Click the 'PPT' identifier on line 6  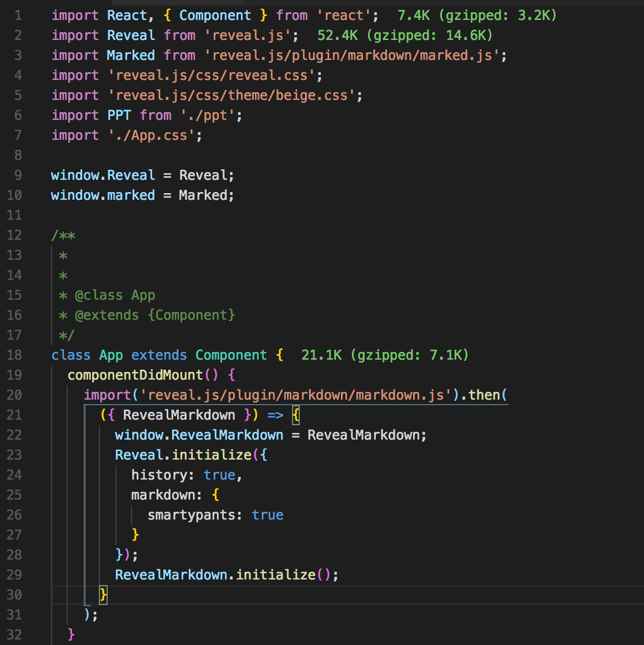pyautogui.click(x=119, y=115)
